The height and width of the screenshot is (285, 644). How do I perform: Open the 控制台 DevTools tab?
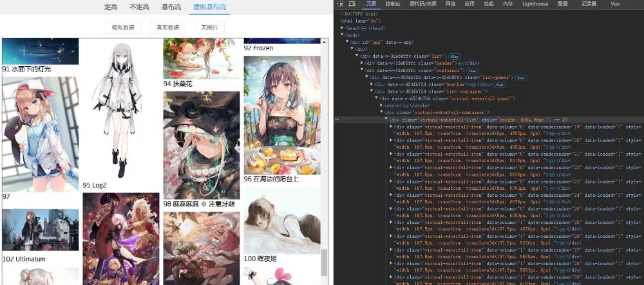[x=393, y=4]
